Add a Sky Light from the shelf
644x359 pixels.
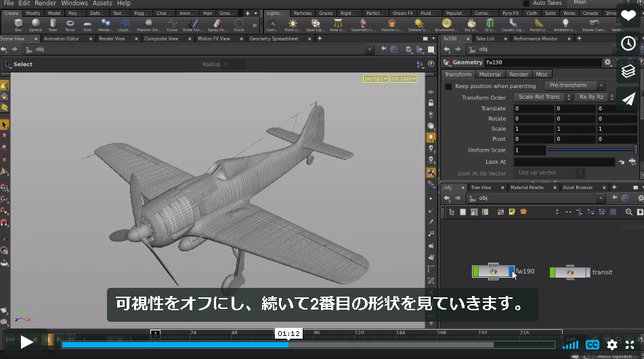(471, 24)
